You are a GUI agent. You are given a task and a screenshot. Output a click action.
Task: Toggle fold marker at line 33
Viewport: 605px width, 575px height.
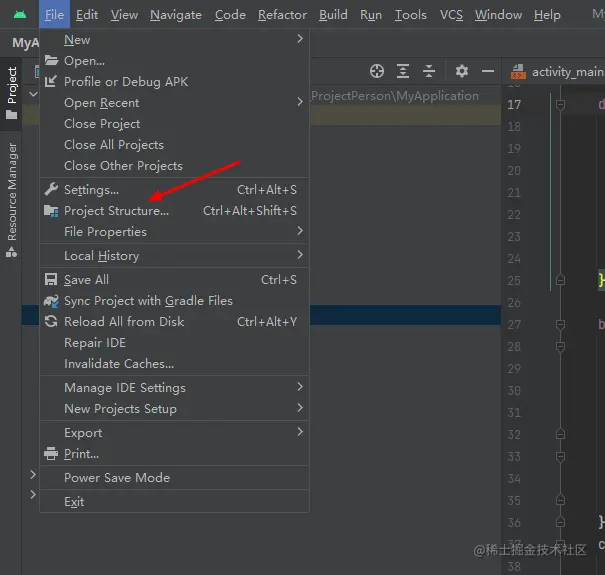(x=560, y=457)
